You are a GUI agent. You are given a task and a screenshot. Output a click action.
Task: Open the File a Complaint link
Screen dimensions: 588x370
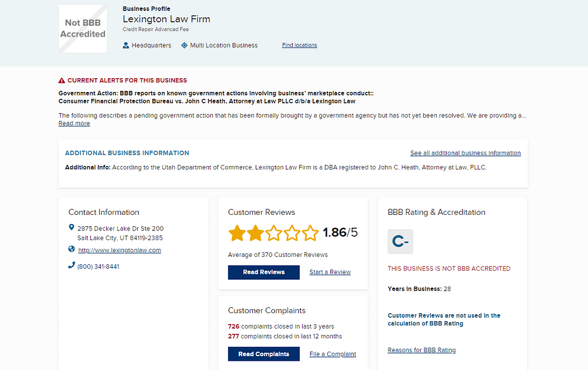coord(332,354)
